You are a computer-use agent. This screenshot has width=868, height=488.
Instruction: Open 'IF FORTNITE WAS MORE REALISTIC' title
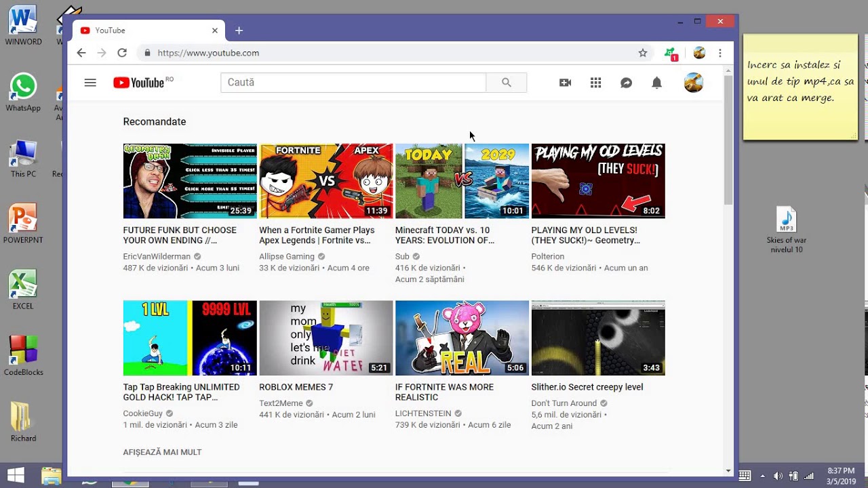coord(445,392)
